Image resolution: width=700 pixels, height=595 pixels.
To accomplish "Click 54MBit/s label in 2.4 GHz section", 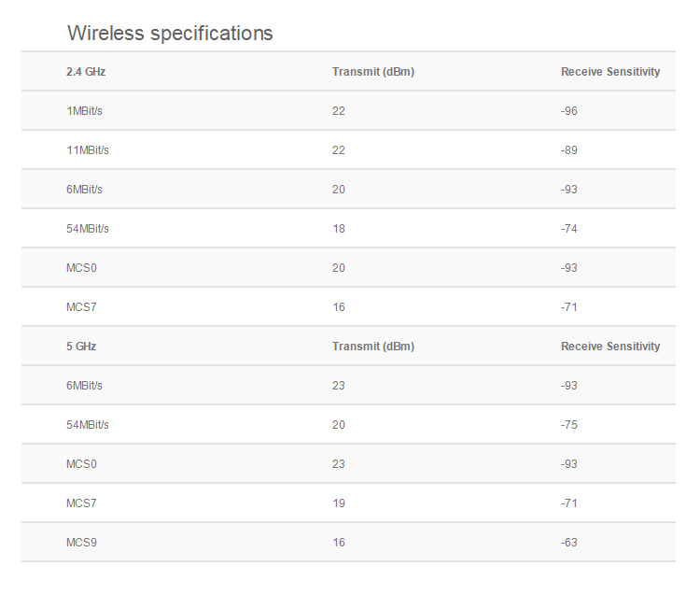I will click(x=87, y=229).
